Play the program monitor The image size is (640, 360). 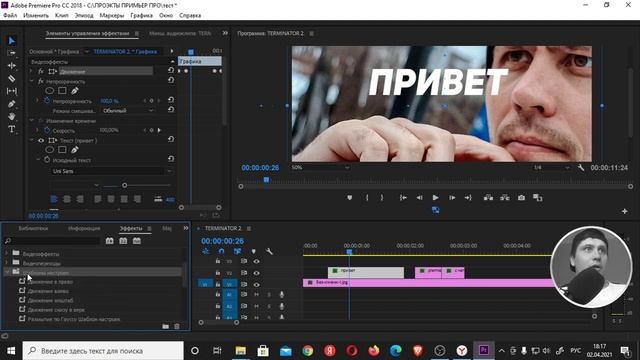pyautogui.click(x=436, y=198)
